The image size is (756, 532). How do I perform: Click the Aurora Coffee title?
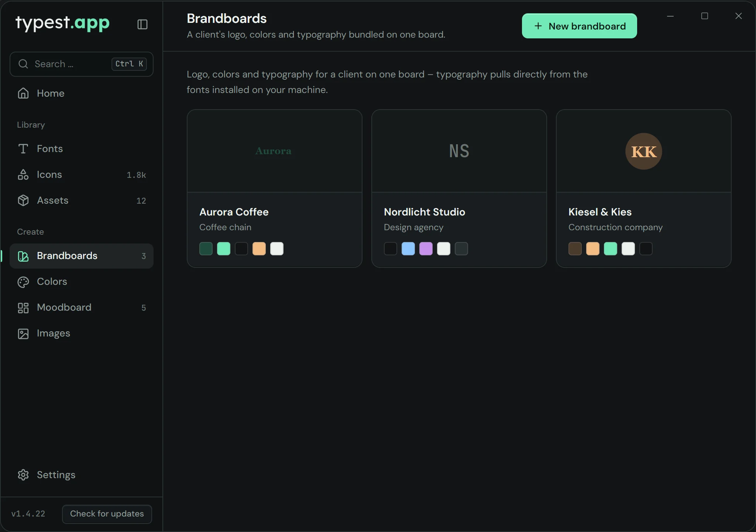(x=234, y=212)
